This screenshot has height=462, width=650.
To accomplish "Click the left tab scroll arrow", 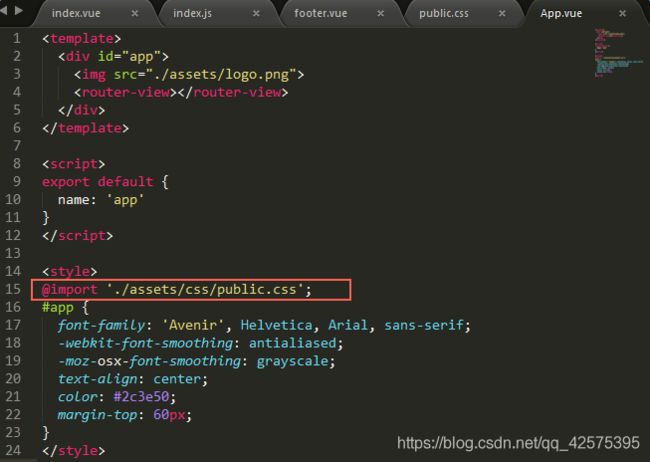I will 8,14.
